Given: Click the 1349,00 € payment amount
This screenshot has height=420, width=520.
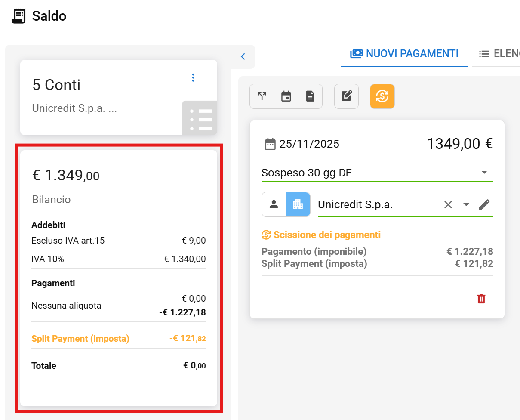Looking at the screenshot, I should tap(459, 144).
